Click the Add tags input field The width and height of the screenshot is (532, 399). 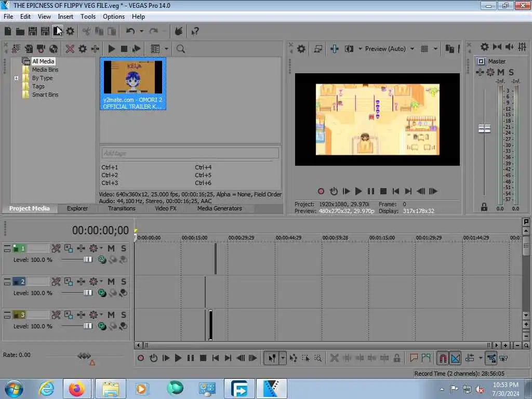coord(190,153)
